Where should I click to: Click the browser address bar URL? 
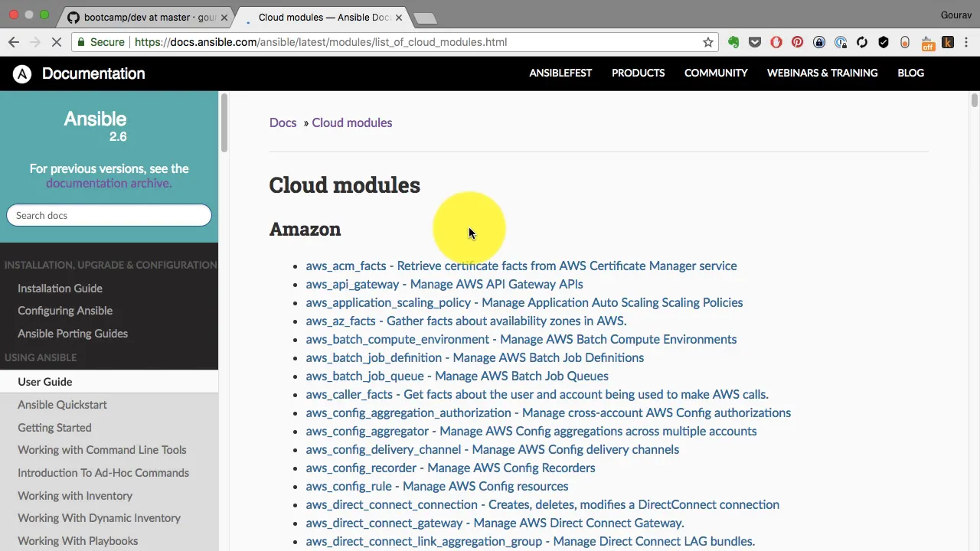pos(321,42)
